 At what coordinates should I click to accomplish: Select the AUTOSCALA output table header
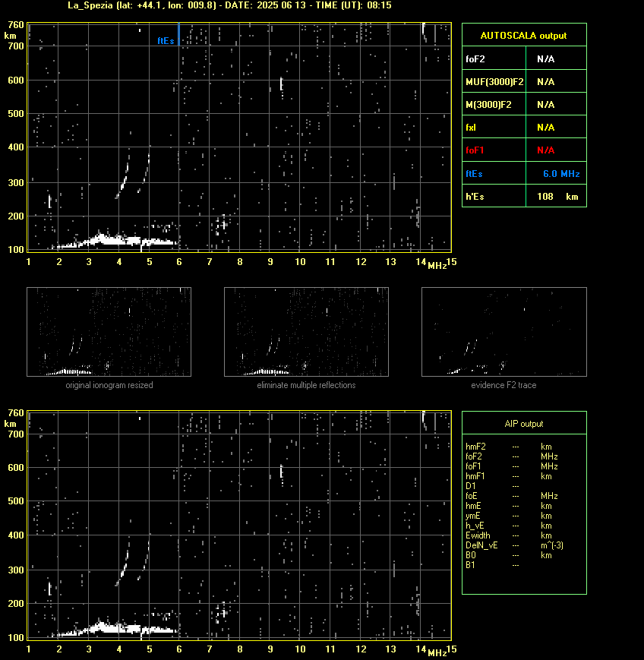tap(523, 36)
